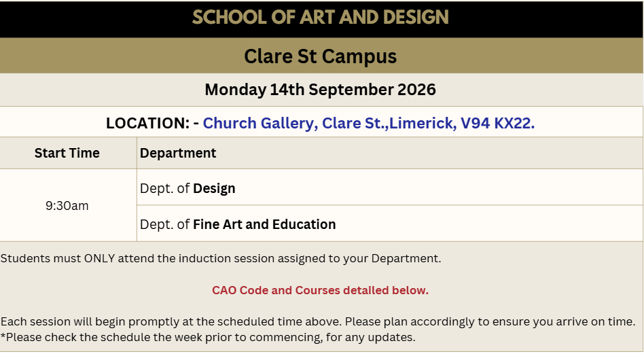
Task: Open the Church Gallery location link
Action: 368,123
